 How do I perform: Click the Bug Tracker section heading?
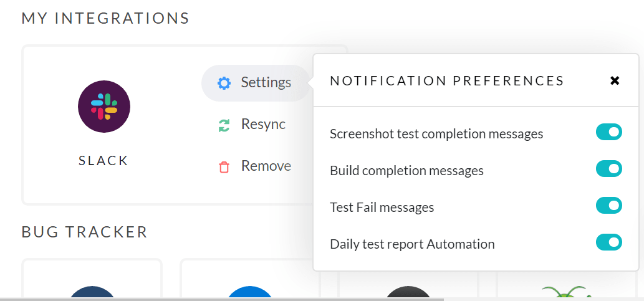(85, 232)
